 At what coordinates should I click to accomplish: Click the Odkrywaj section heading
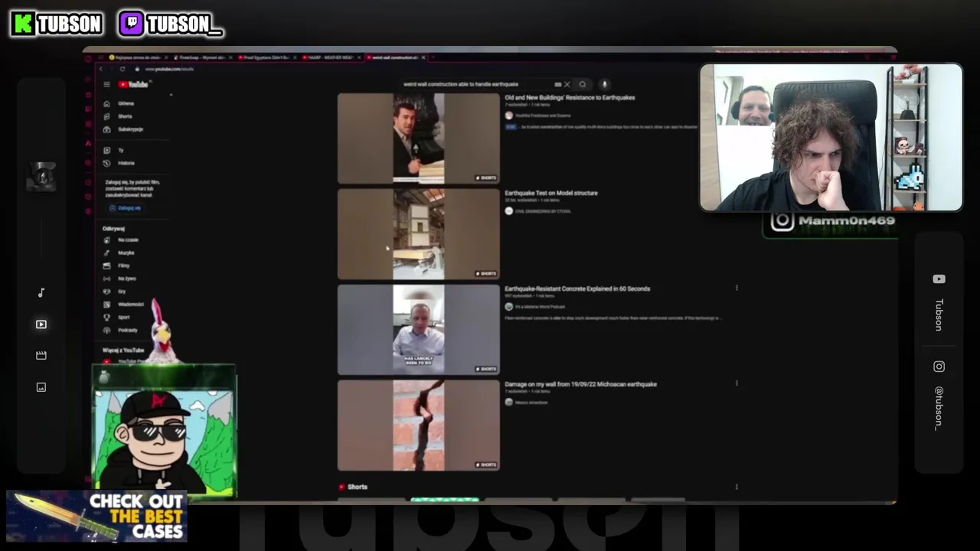[113, 229]
